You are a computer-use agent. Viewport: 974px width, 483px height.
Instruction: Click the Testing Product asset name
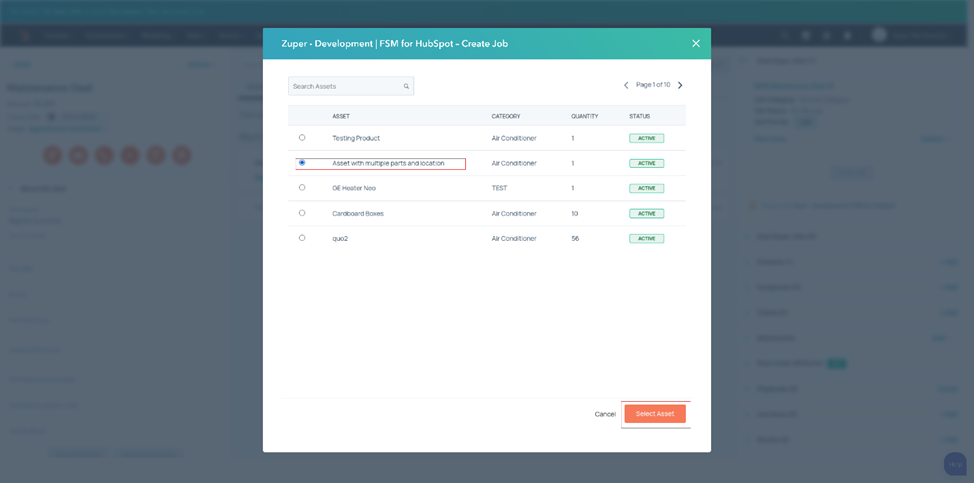(356, 138)
